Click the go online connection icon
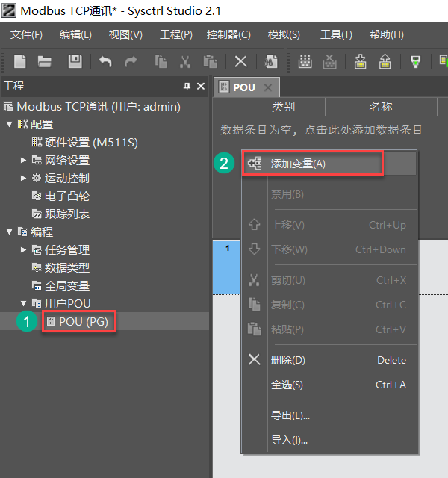The width and height of the screenshot is (448, 478). pos(415,61)
